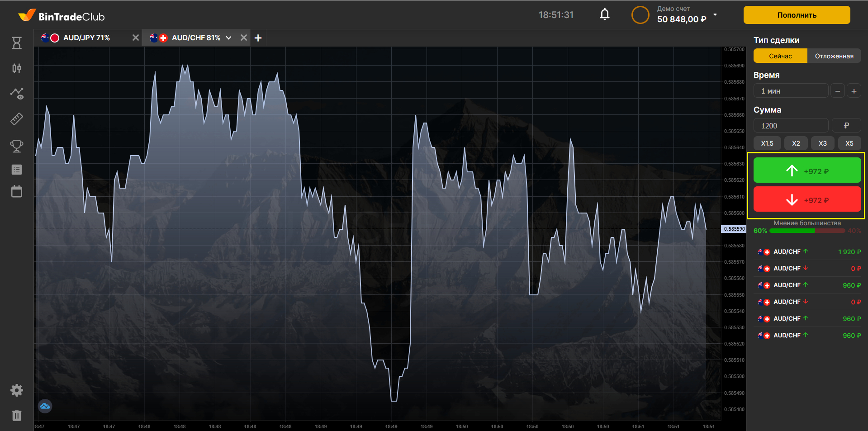Click the notification bell icon
The height and width of the screenshot is (431, 868).
604,15
